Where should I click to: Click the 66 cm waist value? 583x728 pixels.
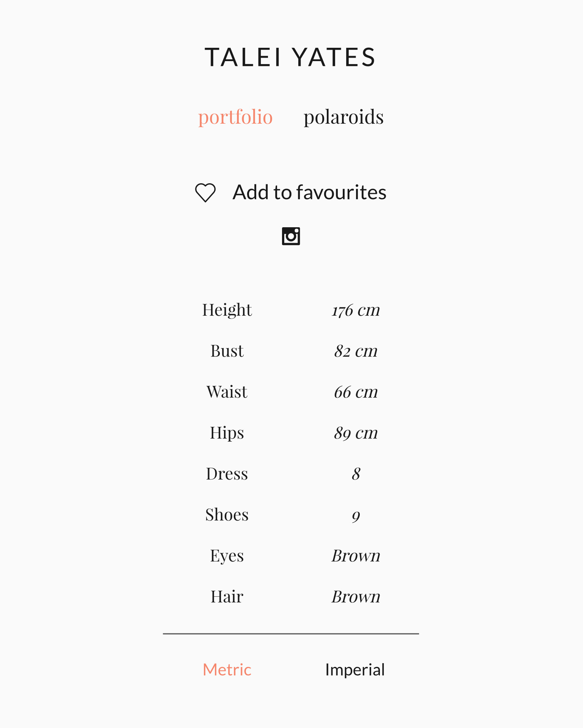tap(356, 392)
